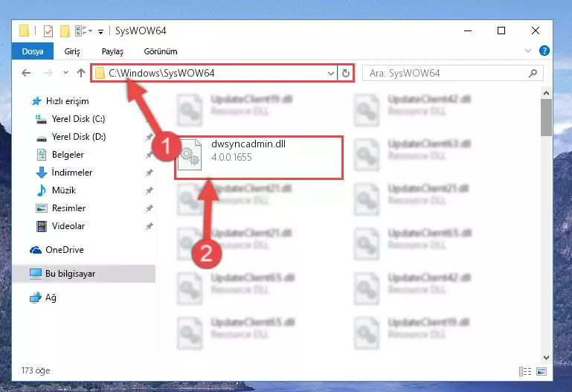Open the Paylaş ribbon tab
The width and height of the screenshot is (572, 392).
[x=112, y=51]
